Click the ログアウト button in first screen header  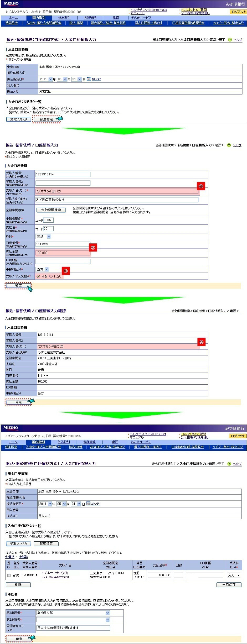(x=238, y=12)
